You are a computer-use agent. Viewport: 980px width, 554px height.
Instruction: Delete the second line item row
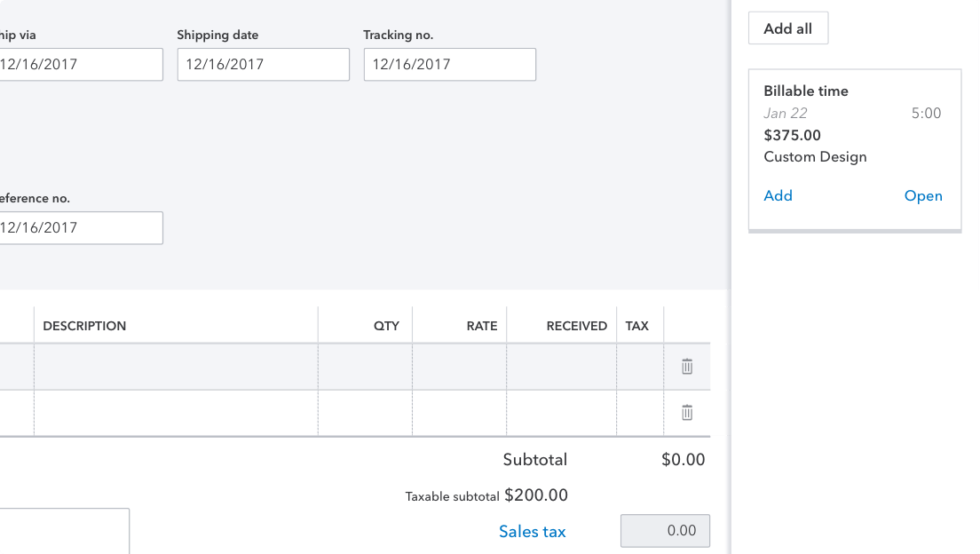(x=687, y=413)
